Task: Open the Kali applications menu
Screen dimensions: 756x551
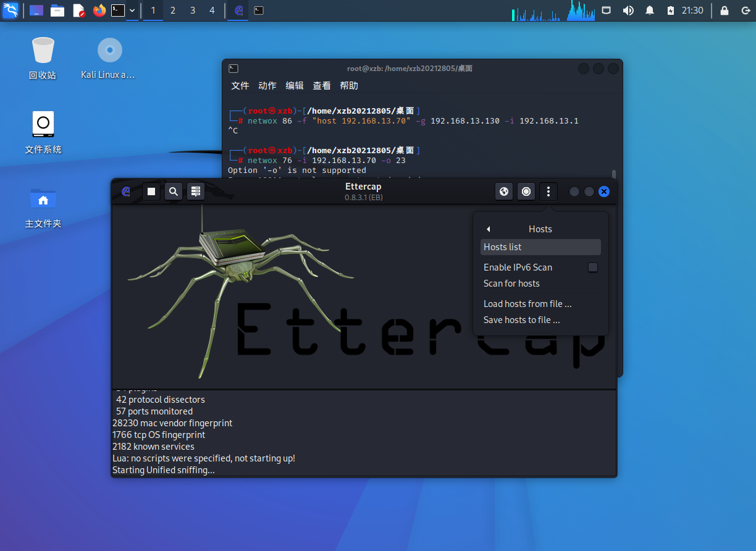Action: point(10,11)
